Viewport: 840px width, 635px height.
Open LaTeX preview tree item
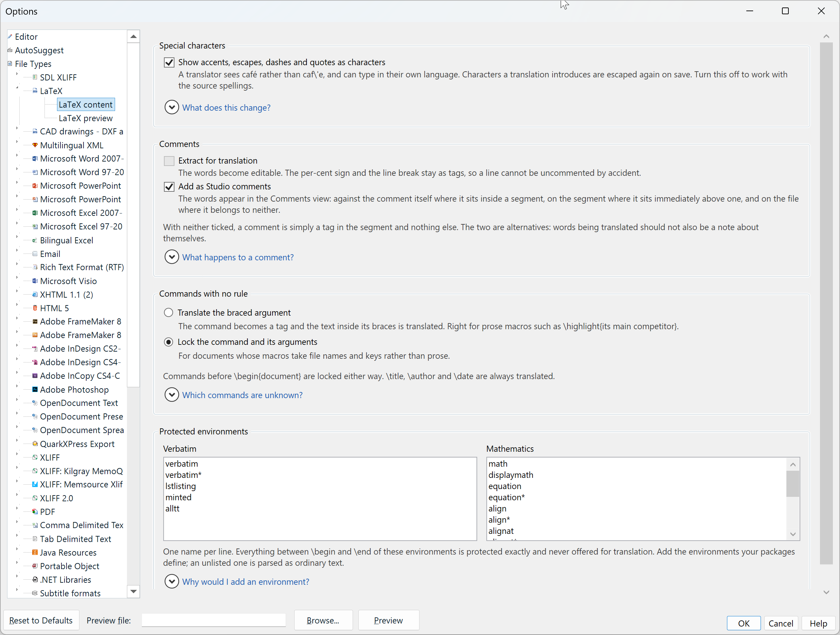86,118
